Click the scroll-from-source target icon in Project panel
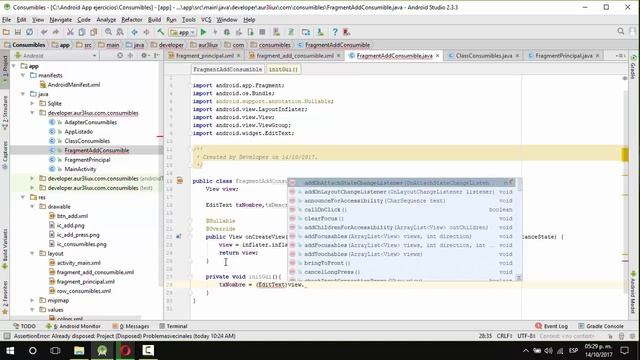Image resolution: width=640 pixels, height=360 pixels. tap(120, 56)
